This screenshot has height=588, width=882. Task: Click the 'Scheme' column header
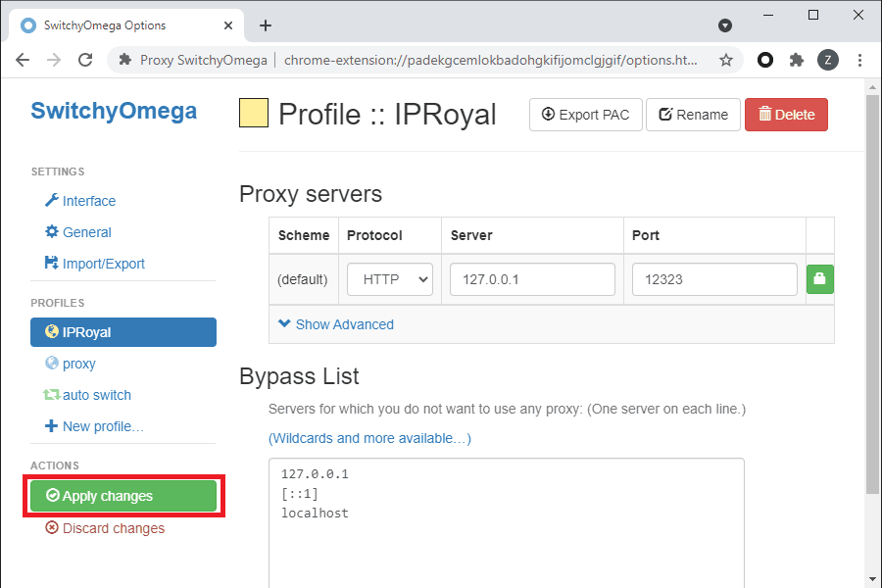[x=304, y=235]
